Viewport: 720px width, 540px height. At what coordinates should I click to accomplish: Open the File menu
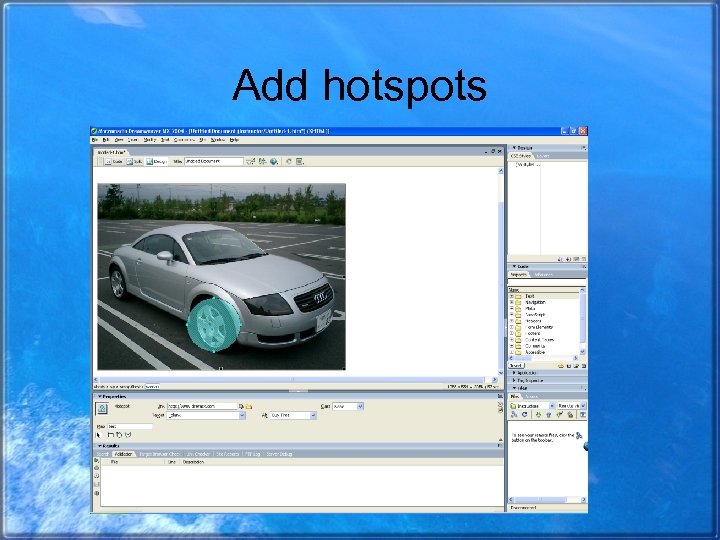(95, 140)
